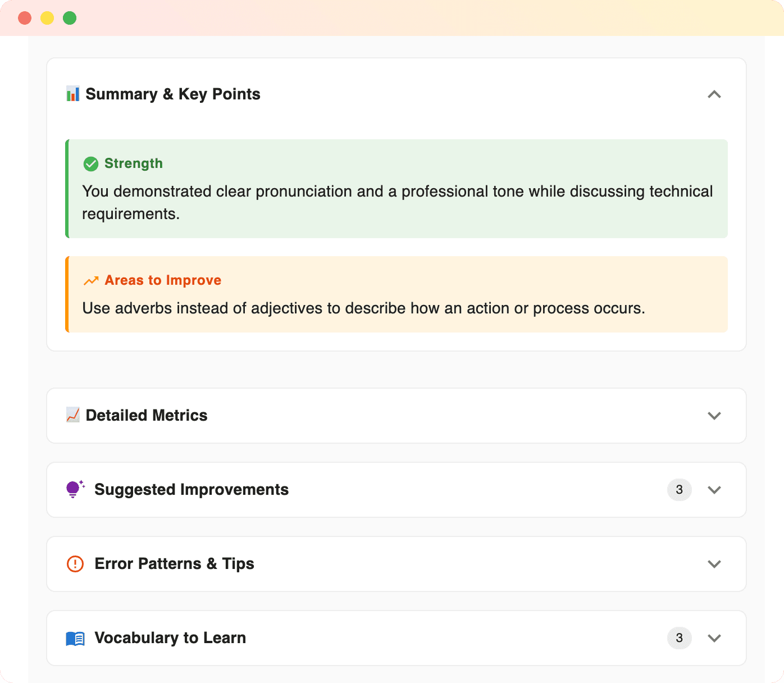Collapse the Summary & Key Points chevron
This screenshot has height=683, width=784.
click(714, 94)
